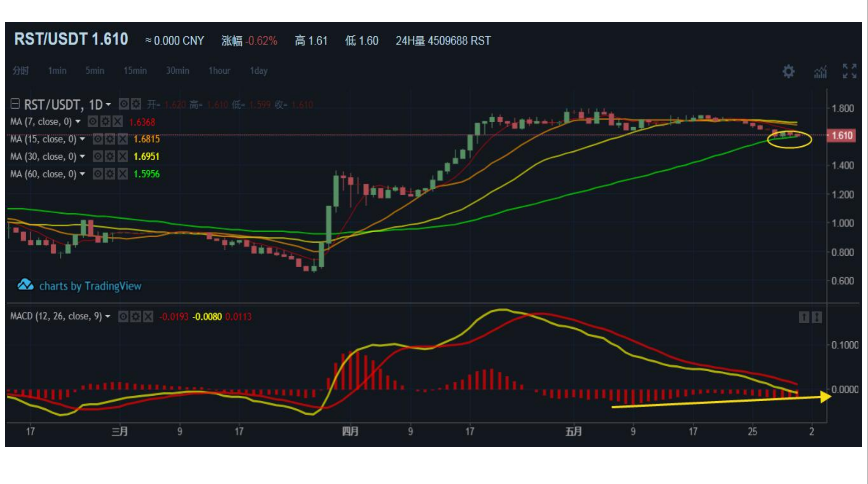This screenshot has width=868, height=484.
Task: Hide the MA (7, close, 0) indicator line
Action: click(93, 121)
